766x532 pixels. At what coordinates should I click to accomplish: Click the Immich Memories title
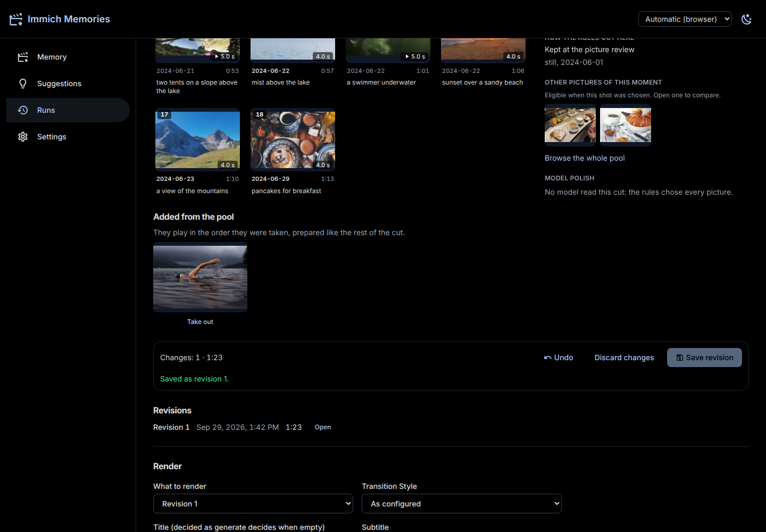point(69,19)
